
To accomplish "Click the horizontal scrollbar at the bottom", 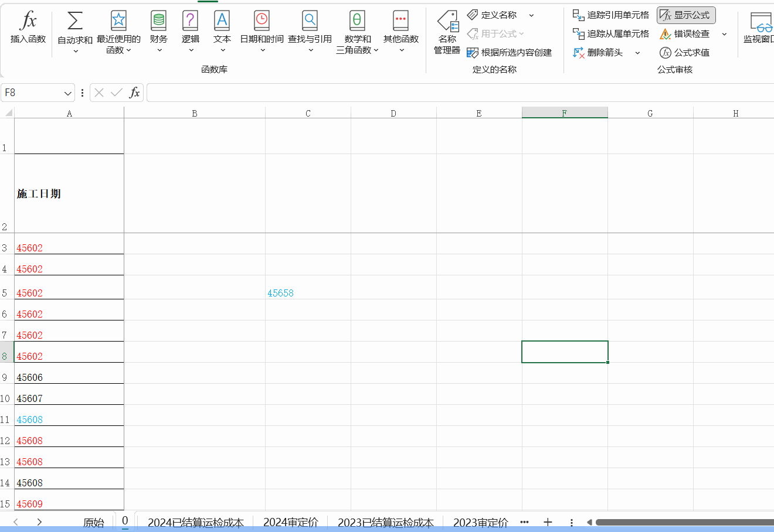I will pos(680,522).
